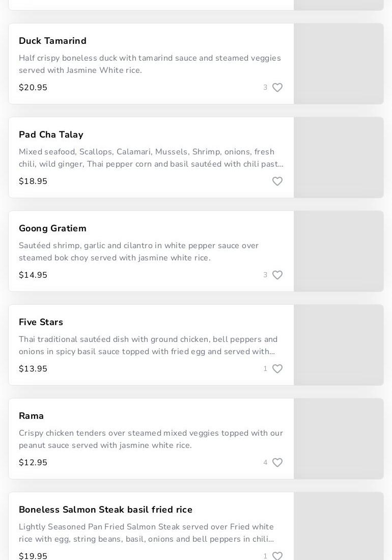Image resolution: width=392 pixels, height=560 pixels.
Task: Open Boneless Salmon Steak basil fried rice
Action: [x=105, y=510]
